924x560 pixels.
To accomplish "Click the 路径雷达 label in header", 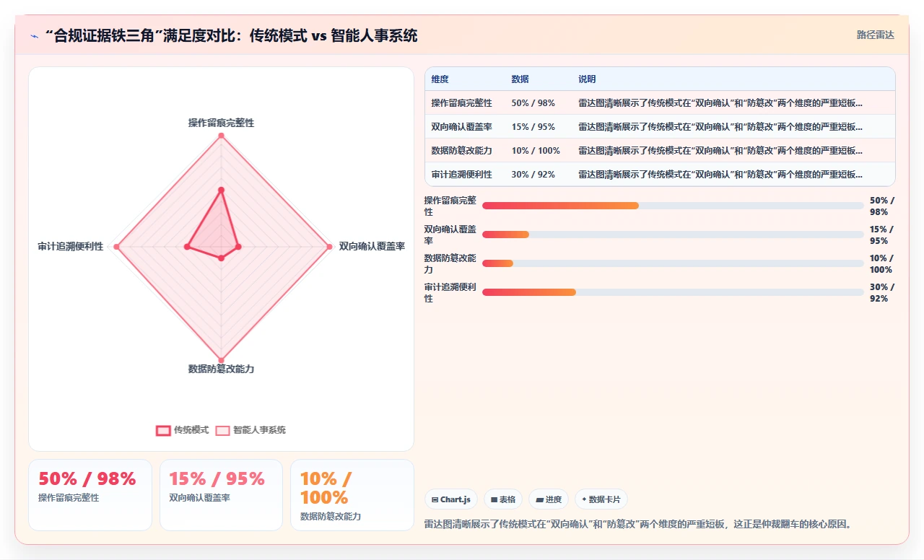I will [875, 35].
